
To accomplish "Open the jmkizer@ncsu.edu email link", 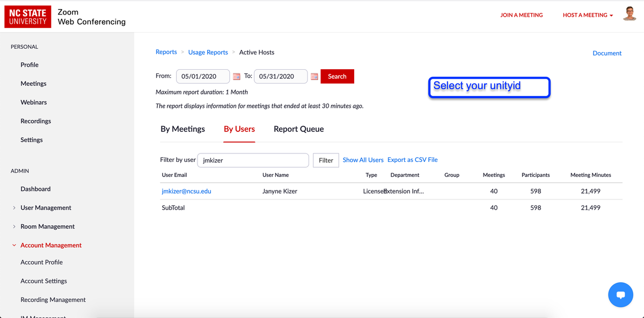I will 186,191.
